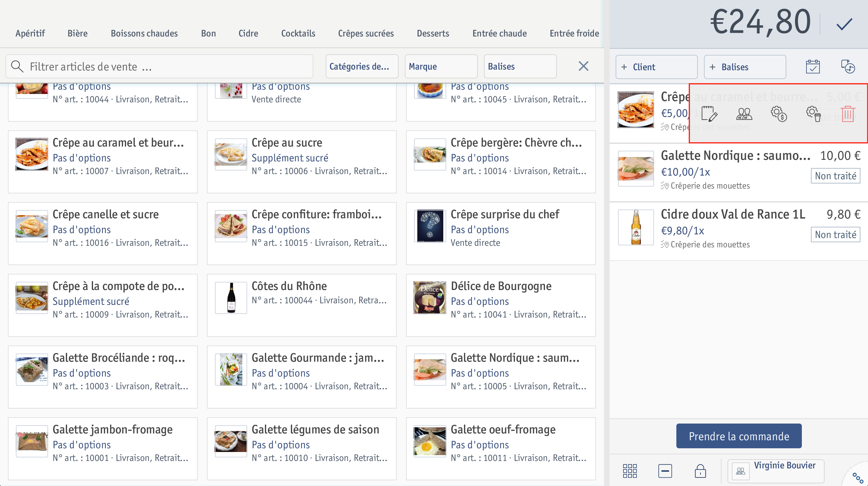Add Galette jambon-fromage product
Screen dimensions: 868x486
(x=103, y=449)
